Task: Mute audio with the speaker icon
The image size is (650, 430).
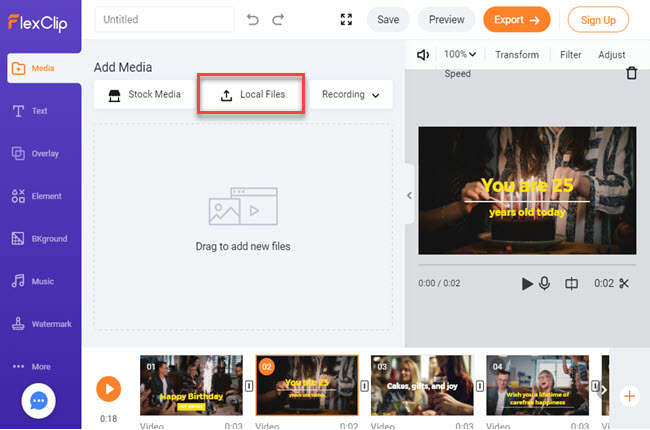Action: (423, 55)
